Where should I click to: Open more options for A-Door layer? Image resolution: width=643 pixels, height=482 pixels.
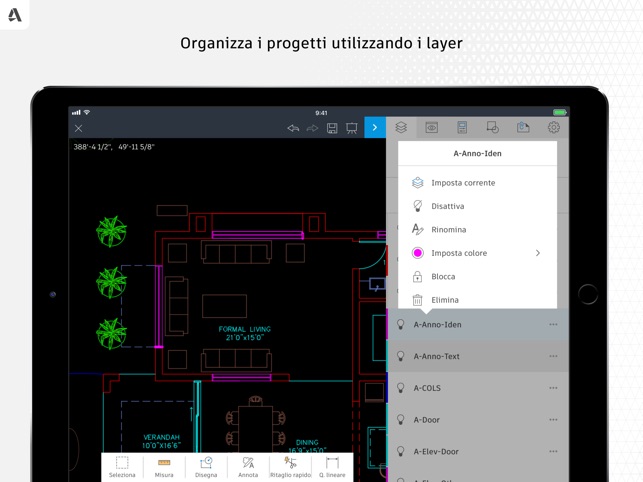click(x=553, y=420)
